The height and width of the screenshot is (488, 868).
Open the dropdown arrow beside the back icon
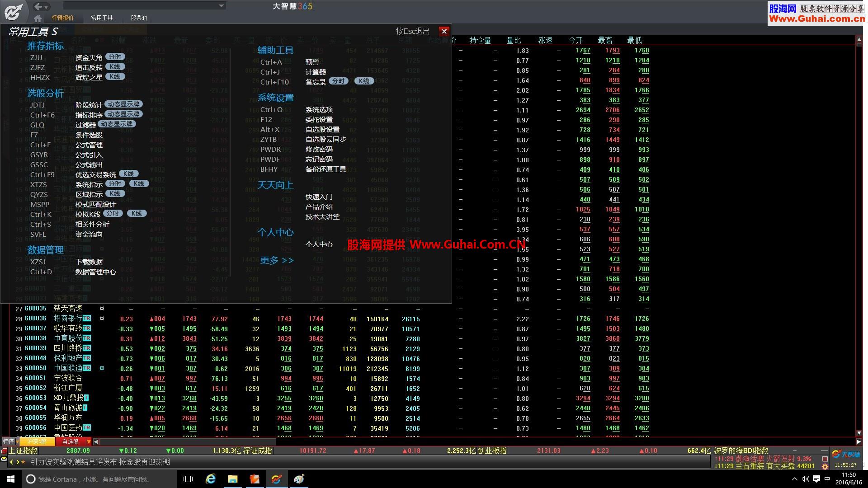(47, 7)
